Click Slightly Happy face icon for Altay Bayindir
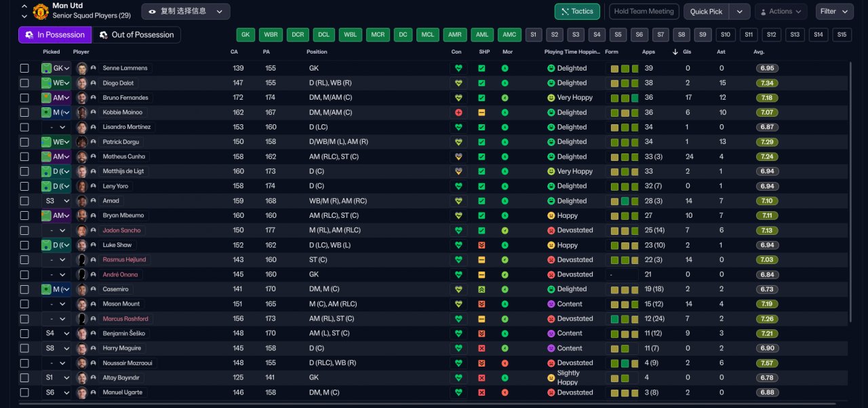The height and width of the screenshot is (408, 868). click(x=551, y=377)
